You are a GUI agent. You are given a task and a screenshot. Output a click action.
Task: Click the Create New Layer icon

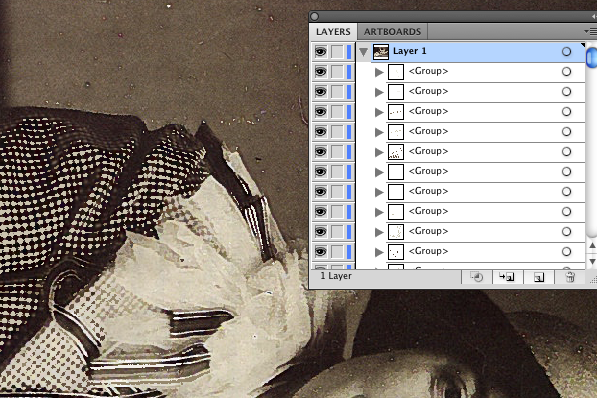(x=539, y=277)
